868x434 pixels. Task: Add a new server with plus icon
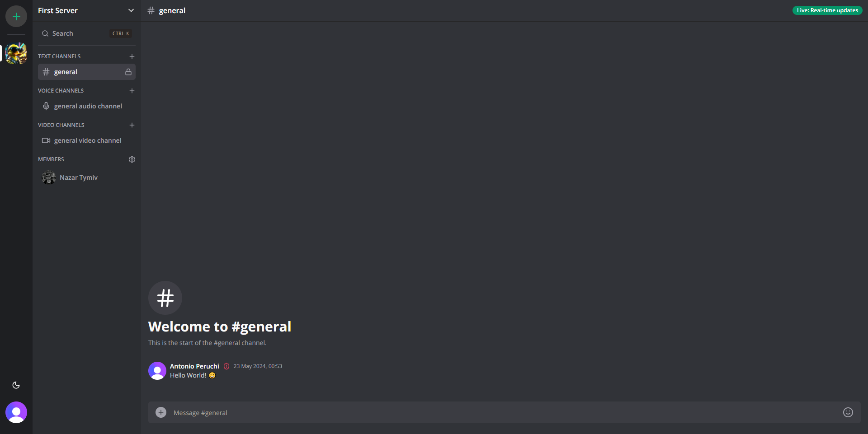point(16,16)
